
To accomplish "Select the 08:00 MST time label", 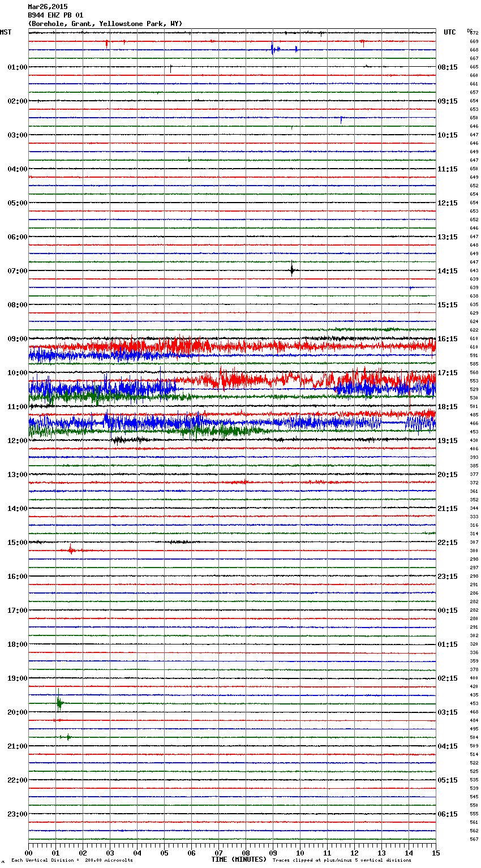I will (18, 305).
